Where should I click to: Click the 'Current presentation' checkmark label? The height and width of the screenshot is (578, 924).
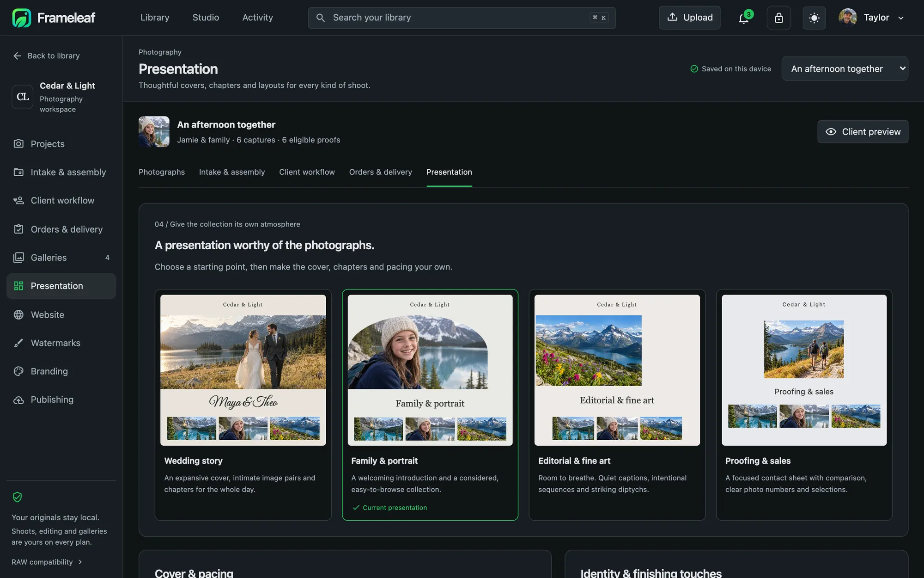pyautogui.click(x=389, y=508)
